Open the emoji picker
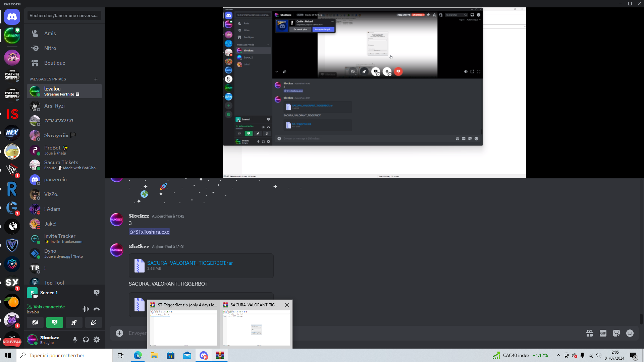The image size is (644, 362). 630,333
